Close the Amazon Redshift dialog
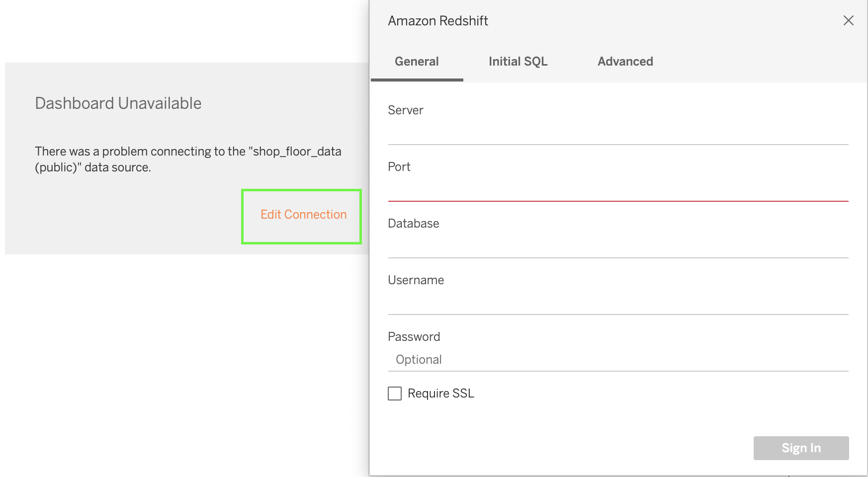 tap(849, 20)
